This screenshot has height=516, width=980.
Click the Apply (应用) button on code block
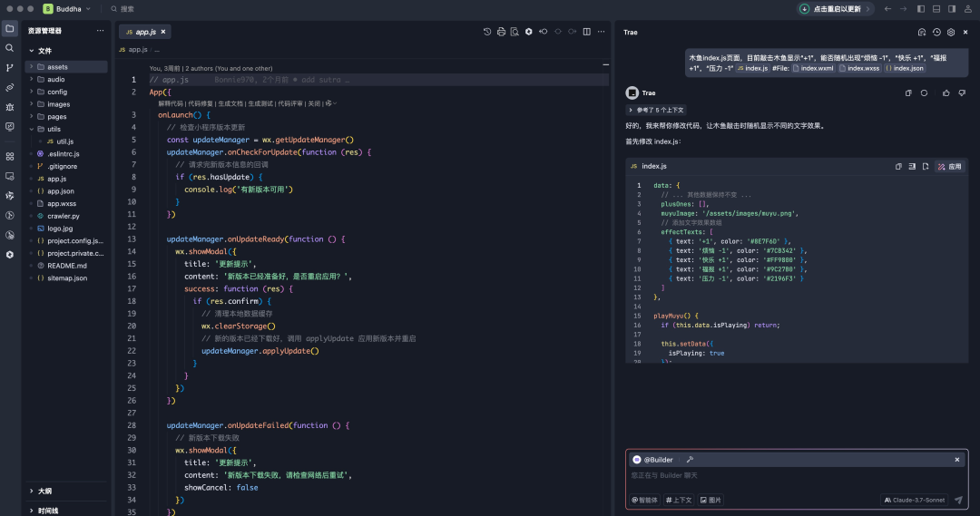point(949,167)
